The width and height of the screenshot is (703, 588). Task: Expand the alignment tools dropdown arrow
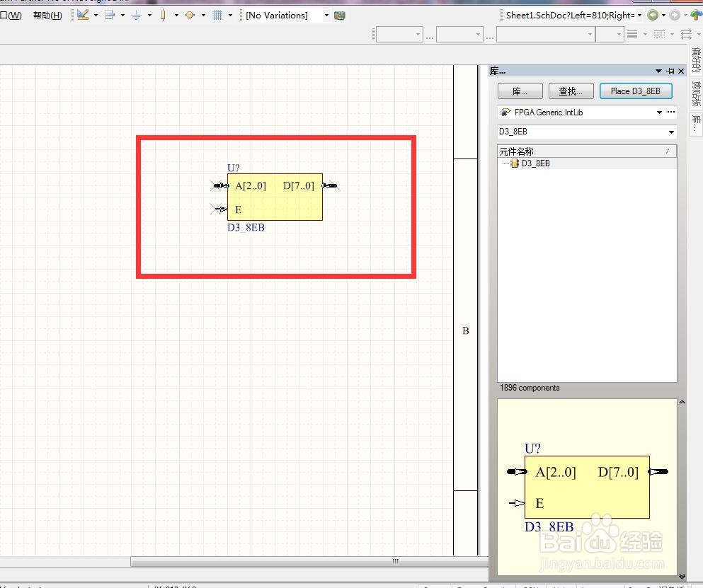tap(123, 16)
